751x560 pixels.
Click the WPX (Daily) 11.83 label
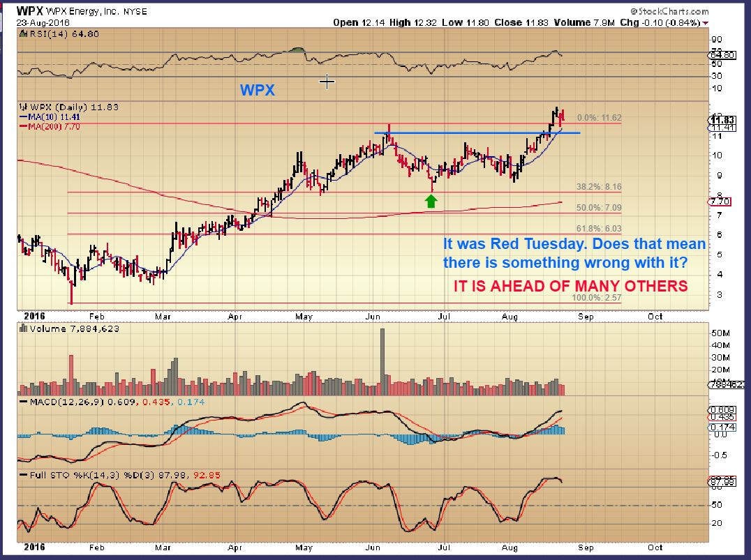coord(74,107)
